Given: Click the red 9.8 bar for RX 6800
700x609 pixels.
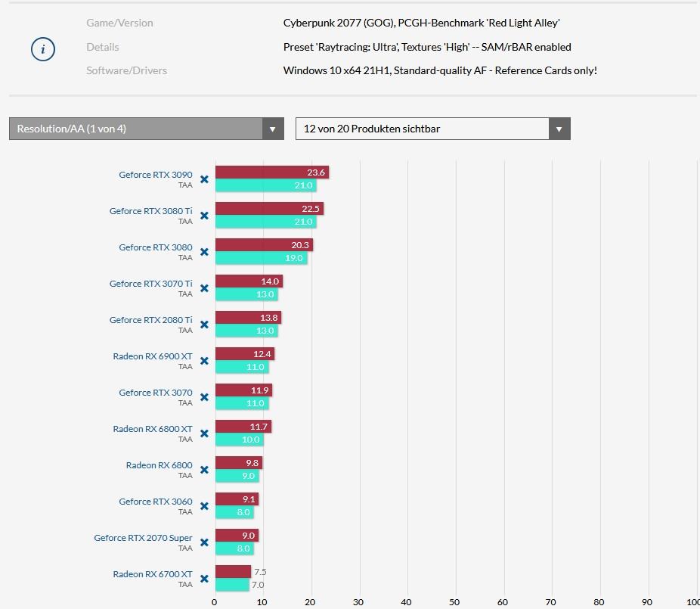Looking at the screenshot, I should 239,463.
